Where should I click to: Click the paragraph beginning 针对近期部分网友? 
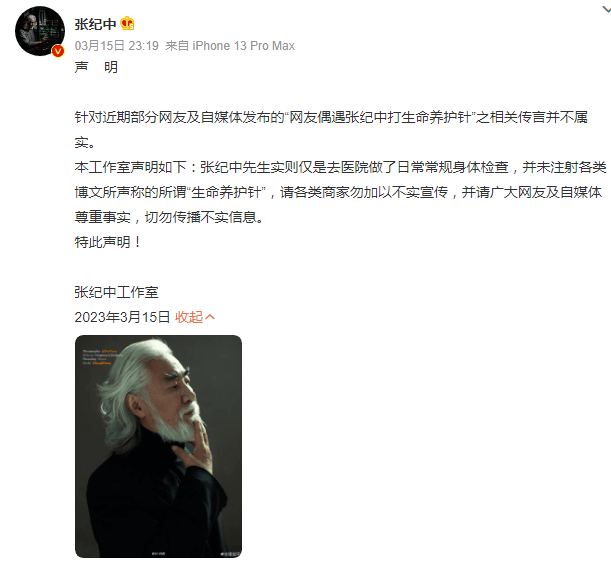[x=331, y=130]
